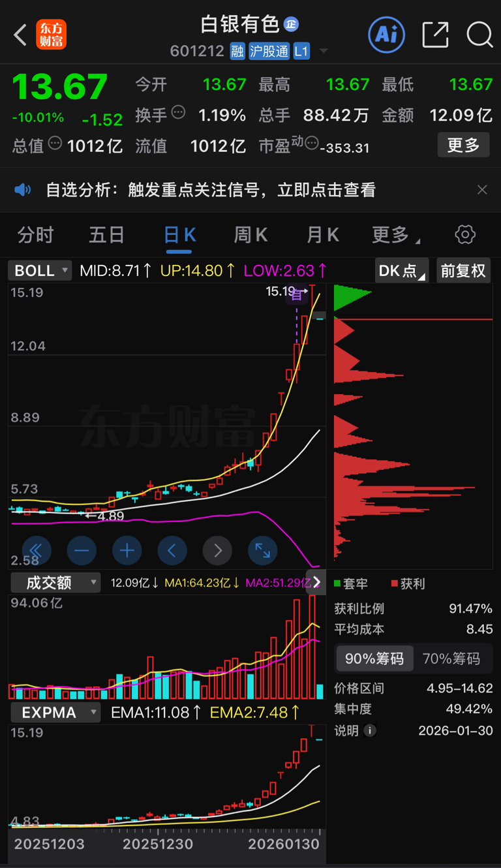Tap the back arrow icon
The image size is (501, 868).
tap(20, 35)
